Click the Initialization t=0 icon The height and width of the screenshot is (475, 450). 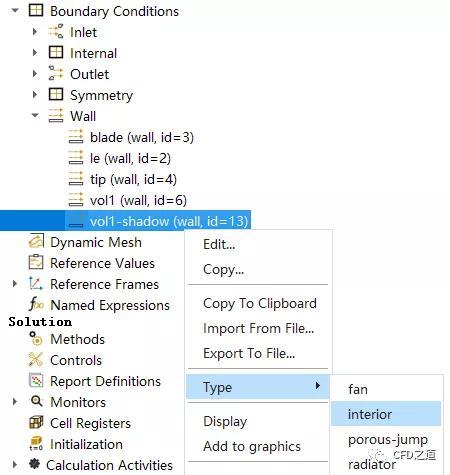click(x=36, y=443)
